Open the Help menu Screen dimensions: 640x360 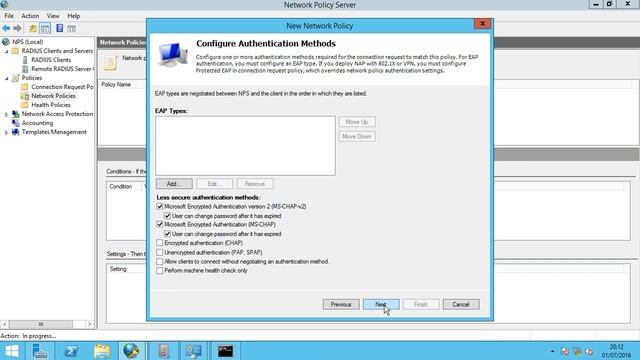pos(73,16)
